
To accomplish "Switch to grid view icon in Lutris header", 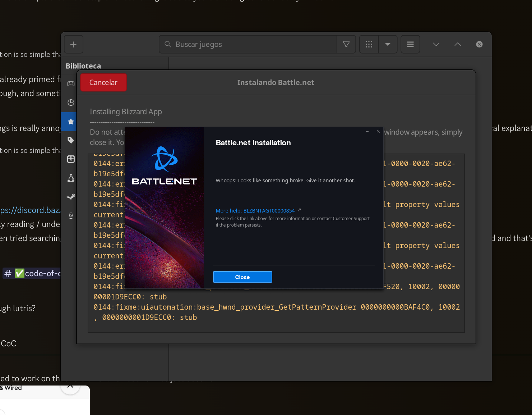I will pyautogui.click(x=369, y=44).
